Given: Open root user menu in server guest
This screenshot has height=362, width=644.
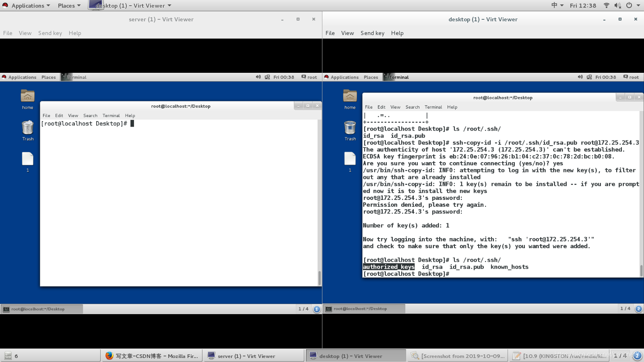Looking at the screenshot, I should coord(309,77).
